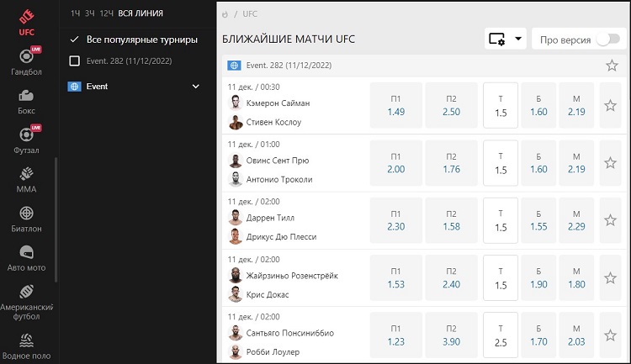
Task: Click П2 odds 3.90 for Робби Лоулер
Action: pyautogui.click(x=451, y=336)
